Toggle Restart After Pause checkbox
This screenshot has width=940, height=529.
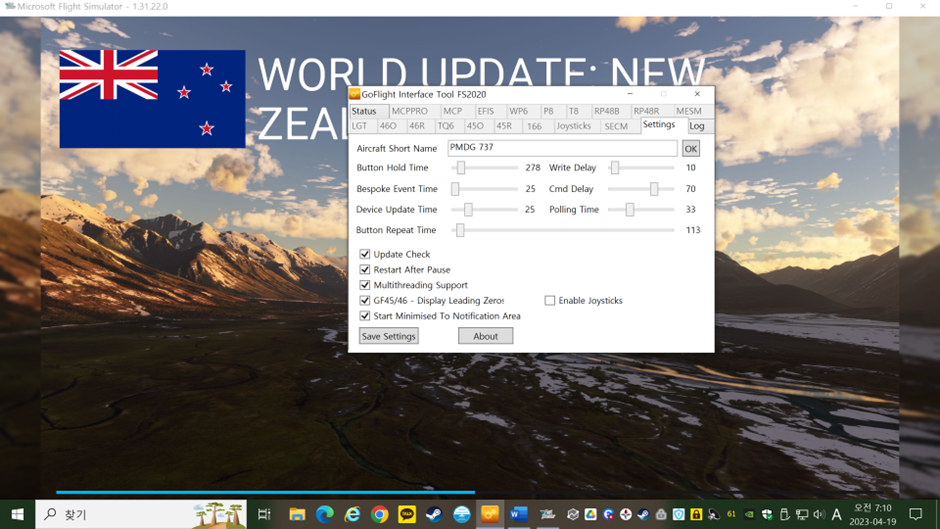(364, 269)
